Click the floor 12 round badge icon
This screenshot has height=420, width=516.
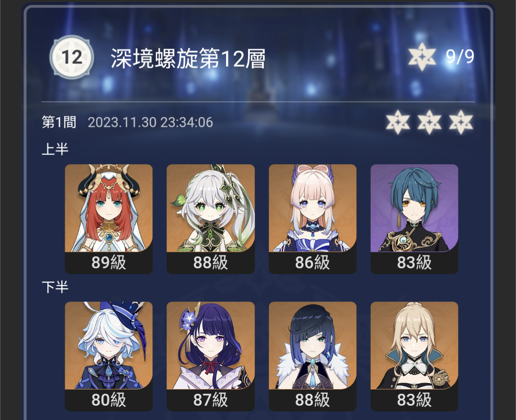(72, 57)
